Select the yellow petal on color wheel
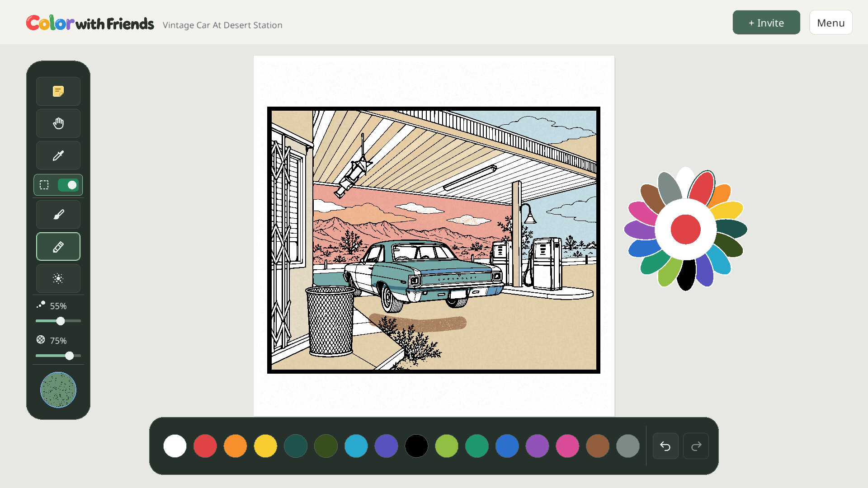 point(728,210)
